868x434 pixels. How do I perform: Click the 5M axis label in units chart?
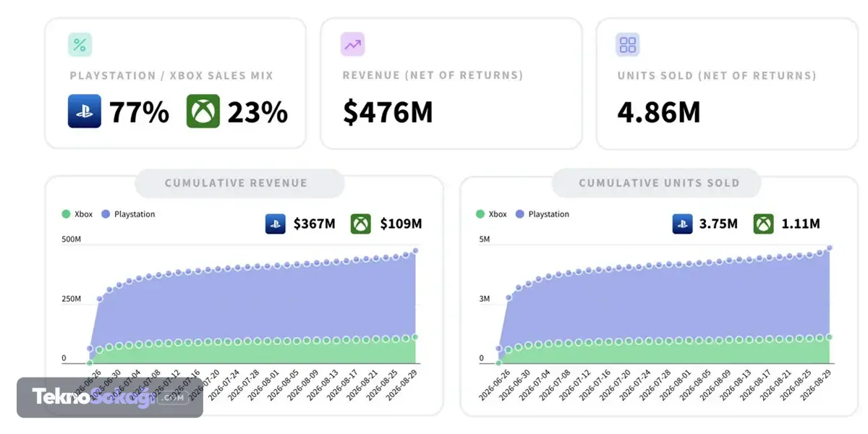pos(484,239)
